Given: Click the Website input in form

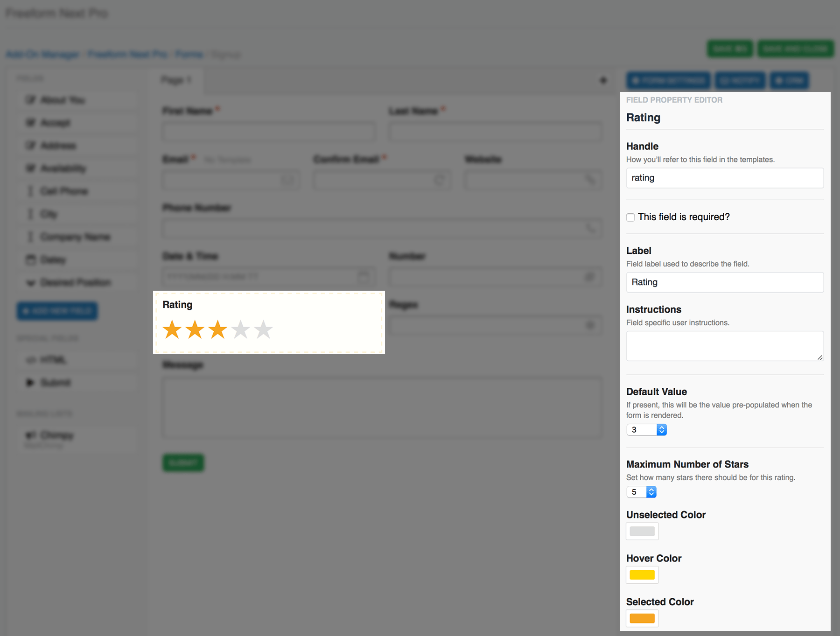Looking at the screenshot, I should click(533, 180).
